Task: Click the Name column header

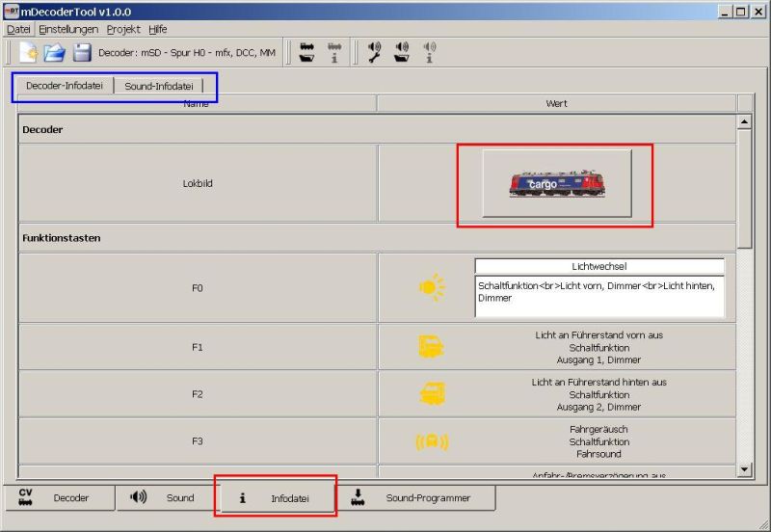Action: pos(197,103)
